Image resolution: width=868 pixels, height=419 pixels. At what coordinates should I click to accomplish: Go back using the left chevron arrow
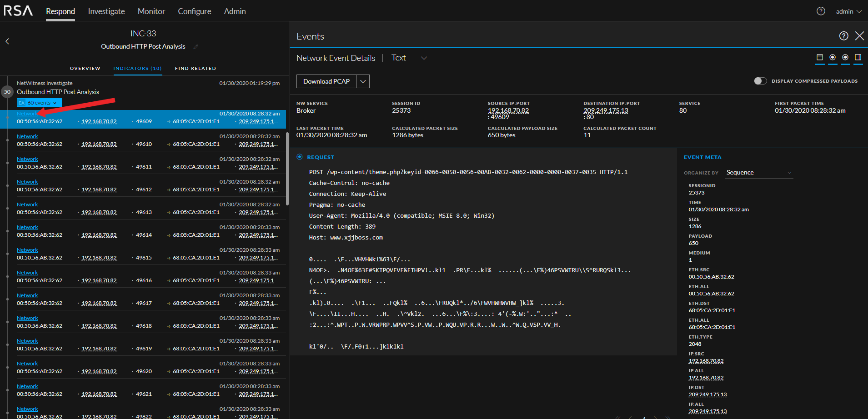[7, 41]
